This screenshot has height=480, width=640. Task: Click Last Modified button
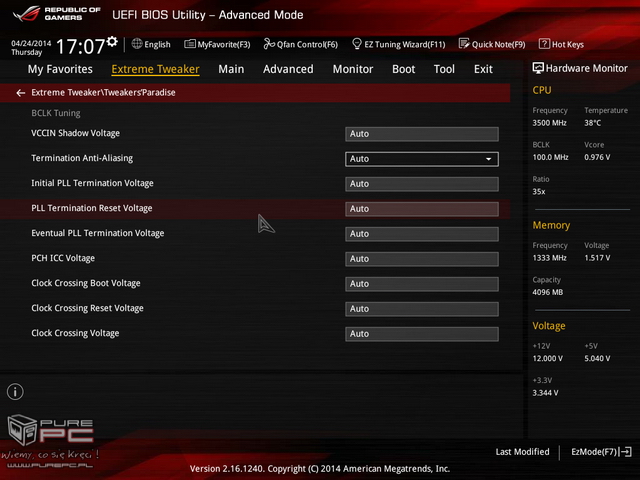click(522, 452)
